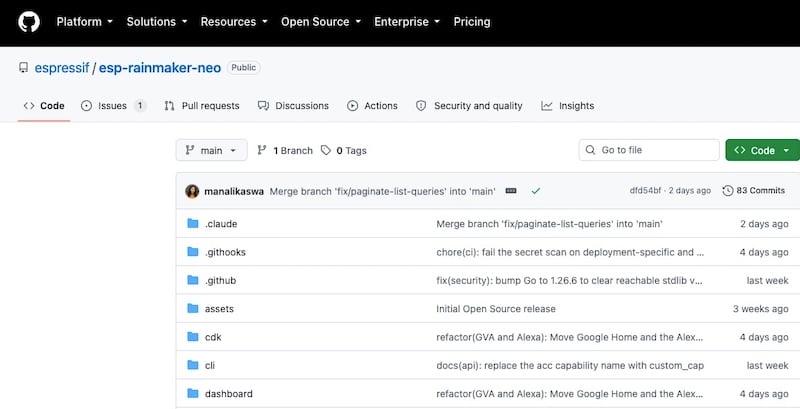View the 0 Tags link
Viewport: 800px width, 409px height.
[344, 150]
